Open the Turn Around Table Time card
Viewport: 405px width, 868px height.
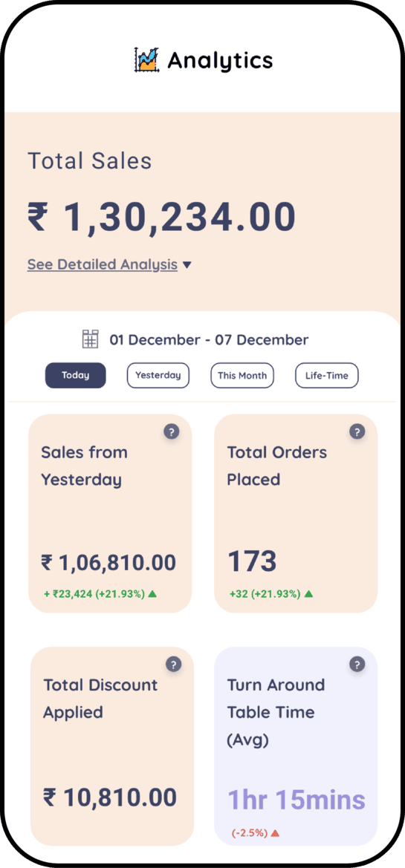(x=296, y=745)
